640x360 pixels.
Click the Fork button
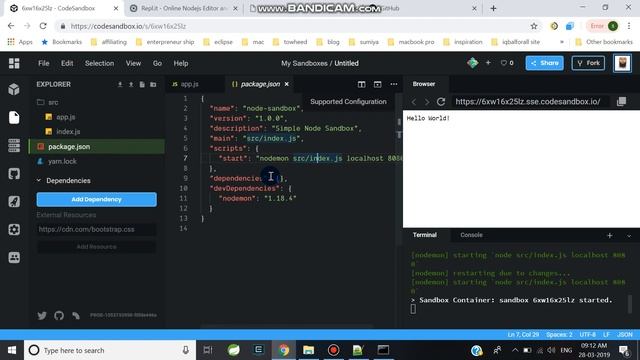click(588, 63)
